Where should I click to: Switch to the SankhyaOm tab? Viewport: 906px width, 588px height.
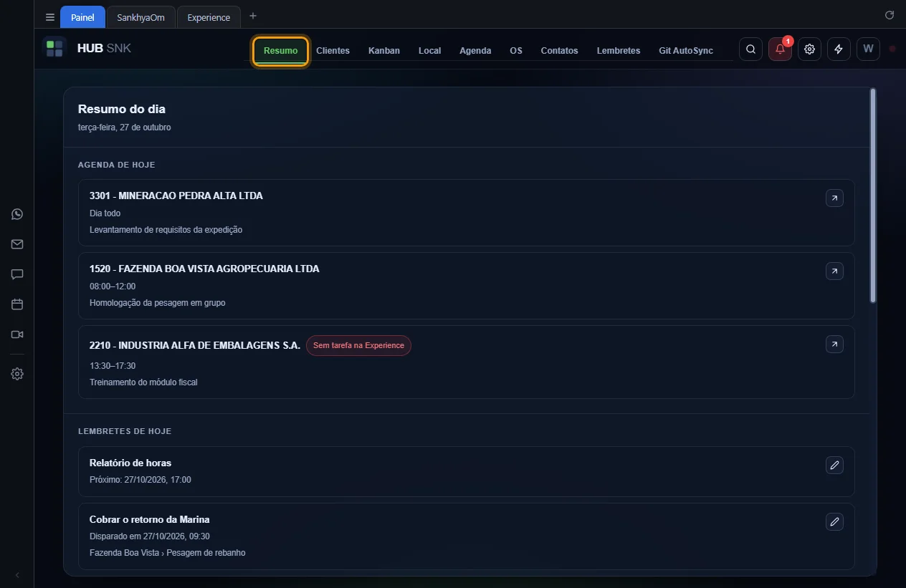coord(140,17)
